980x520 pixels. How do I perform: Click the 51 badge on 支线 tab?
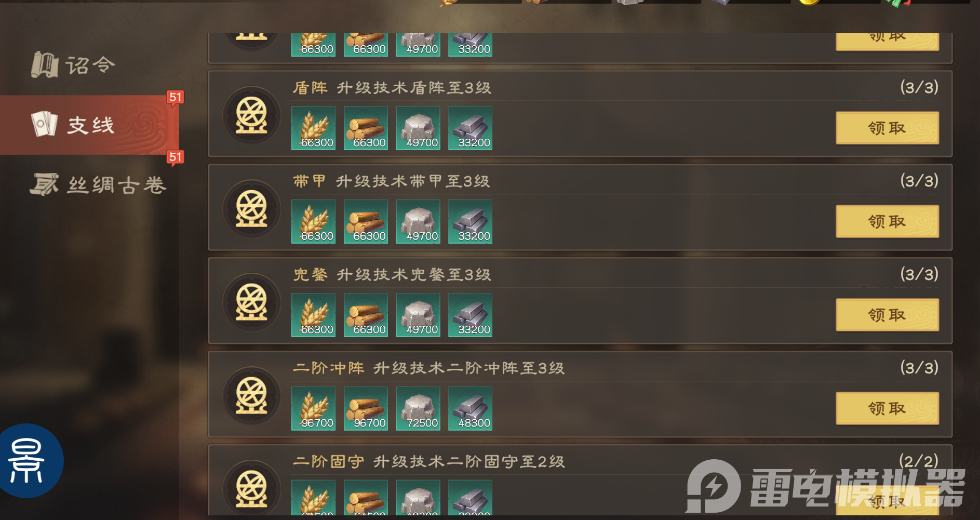(x=176, y=97)
